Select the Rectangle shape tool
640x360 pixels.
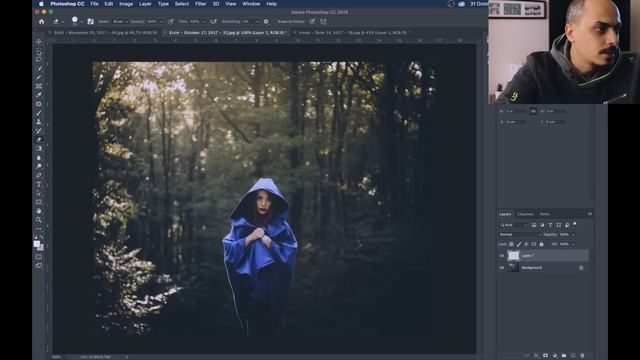click(x=39, y=202)
